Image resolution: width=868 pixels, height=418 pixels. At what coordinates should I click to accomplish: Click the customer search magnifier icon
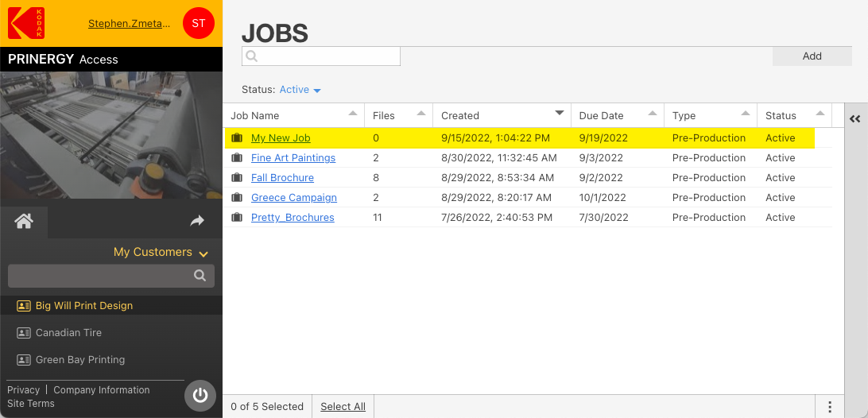pos(200,276)
